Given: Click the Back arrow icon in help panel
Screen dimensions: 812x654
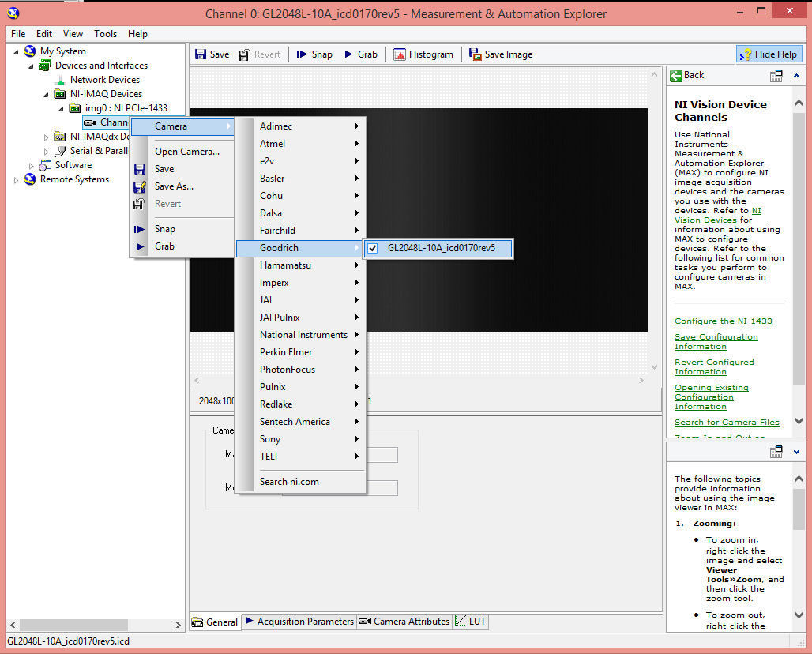Looking at the screenshot, I should [x=676, y=75].
